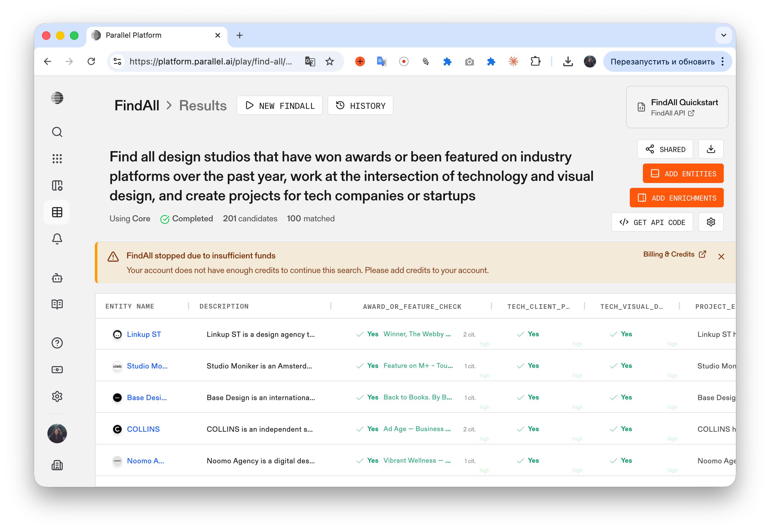The width and height of the screenshot is (770, 532).
Task: Click the browser forward arrow
Action: coord(69,61)
